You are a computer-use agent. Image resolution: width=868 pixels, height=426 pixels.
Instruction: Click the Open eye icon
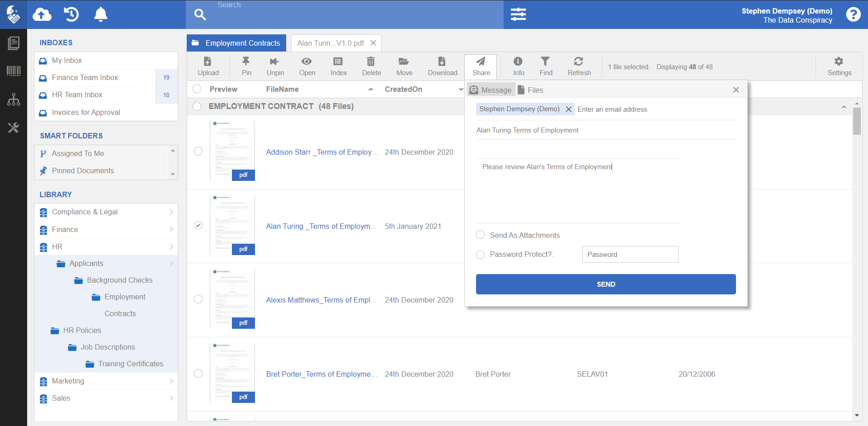coord(307,62)
